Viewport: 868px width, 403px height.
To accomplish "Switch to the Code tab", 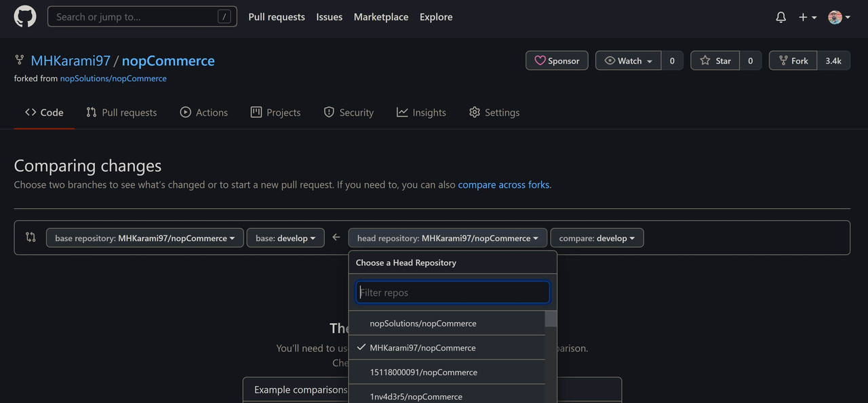I will coord(44,113).
